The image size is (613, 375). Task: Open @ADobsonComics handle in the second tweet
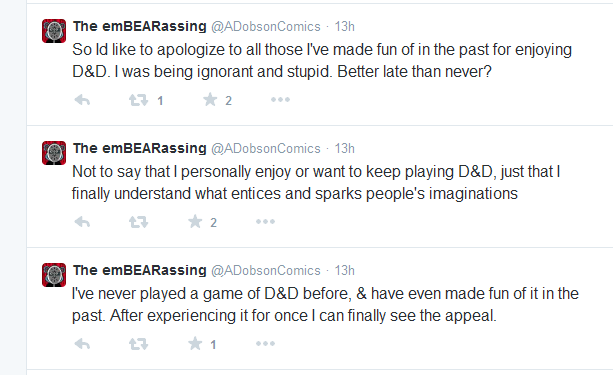point(266,149)
